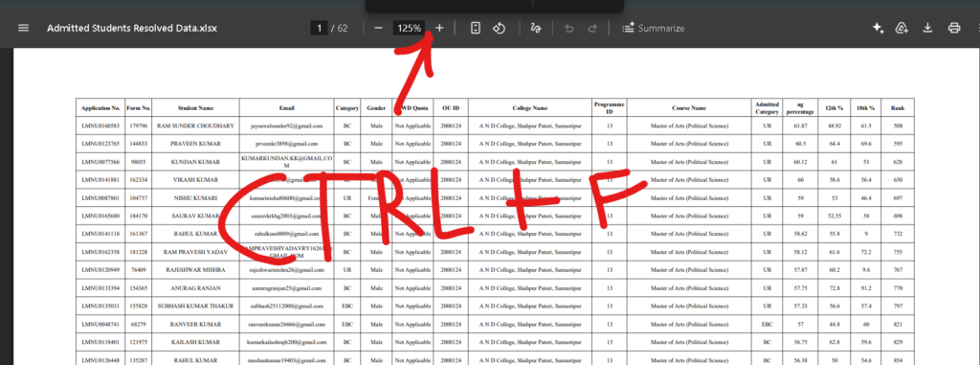Click the page number field showing 1
Screen dimensions: 980x365
(x=319, y=28)
